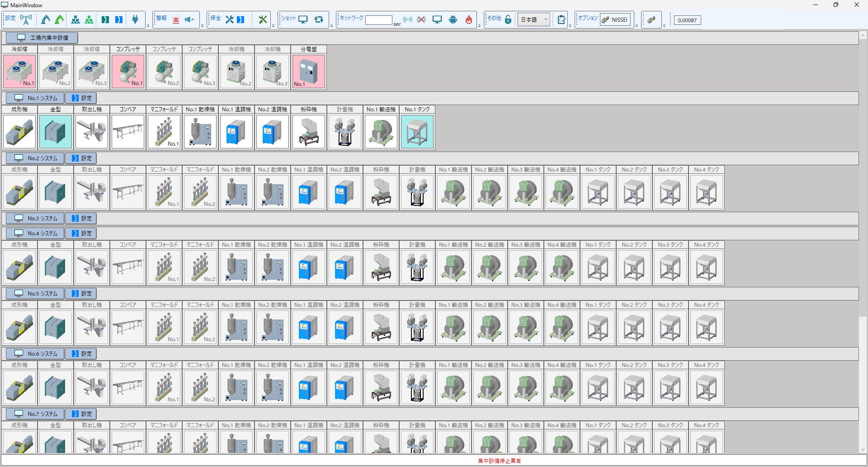Click the 工場内集中設備 header button
The image size is (868, 467).
point(42,38)
